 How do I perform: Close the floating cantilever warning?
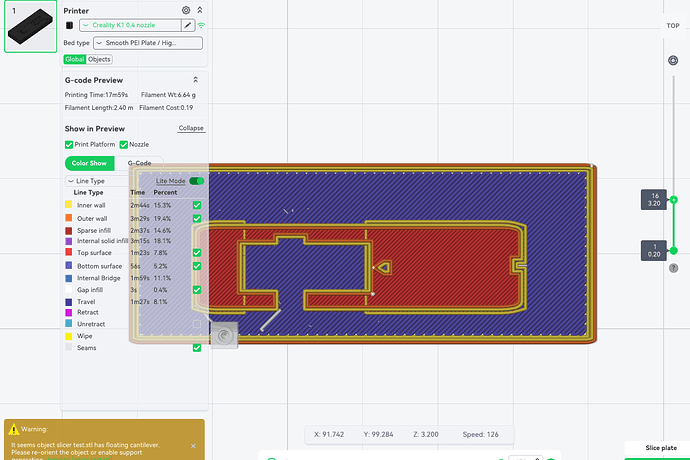[x=193, y=445]
